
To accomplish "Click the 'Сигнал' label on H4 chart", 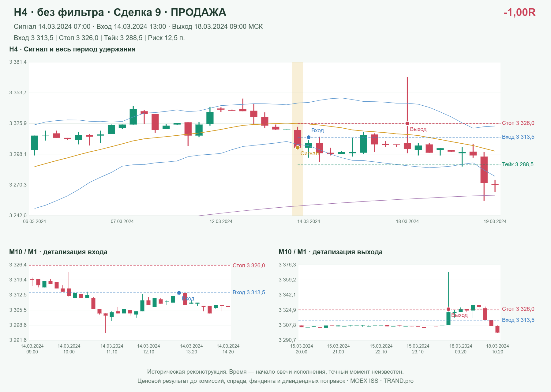I will (x=309, y=153).
